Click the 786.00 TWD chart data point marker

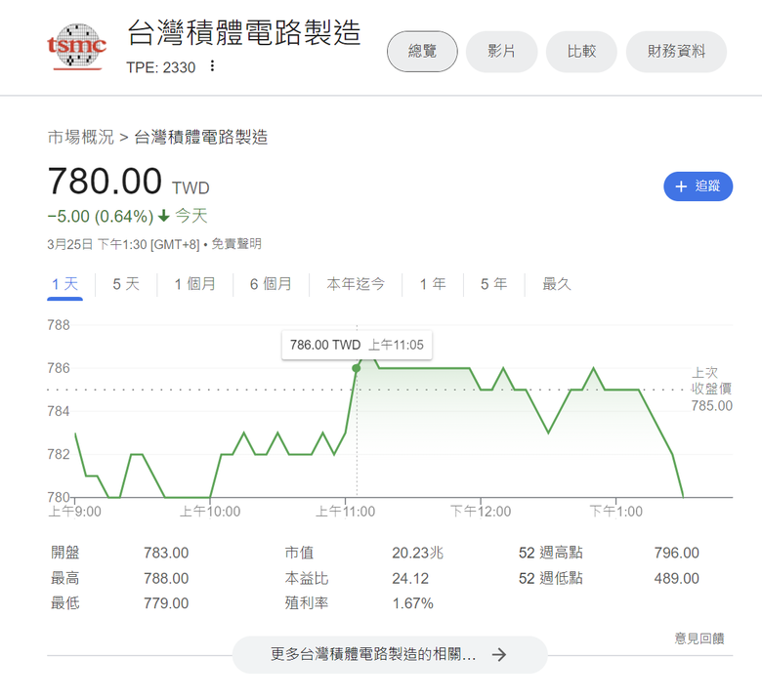click(357, 369)
